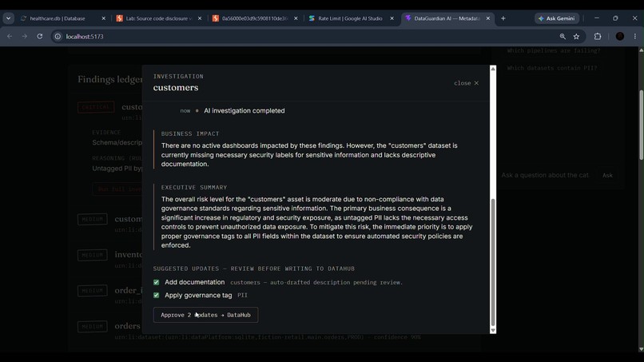The width and height of the screenshot is (644, 362).
Task: Expand the tab search dropdown
Action: [8, 18]
